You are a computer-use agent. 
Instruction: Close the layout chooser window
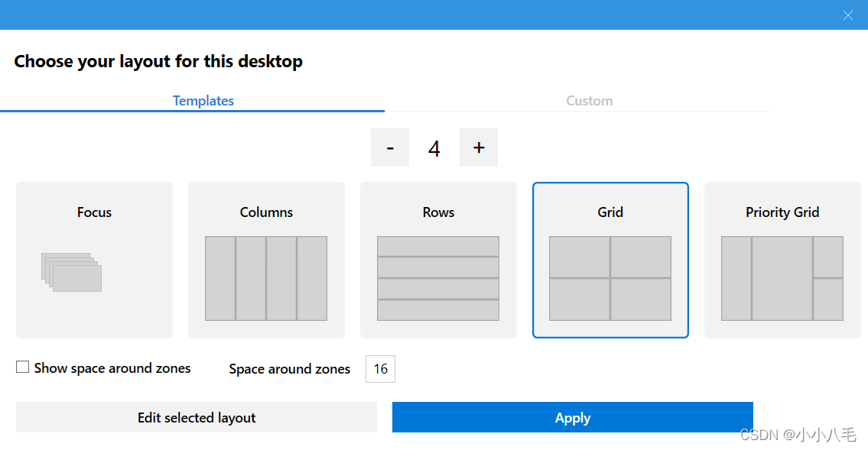pyautogui.click(x=847, y=15)
